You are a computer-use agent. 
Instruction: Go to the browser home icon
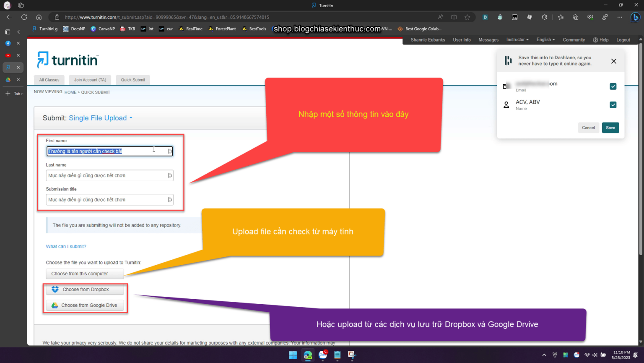tap(39, 17)
